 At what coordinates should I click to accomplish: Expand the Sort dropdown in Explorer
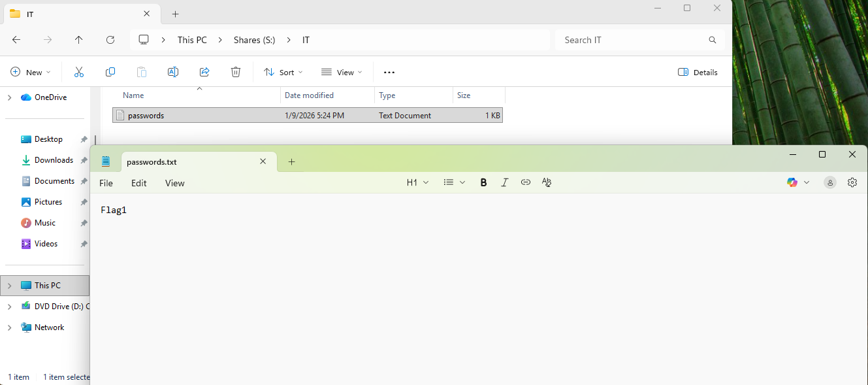[283, 73]
